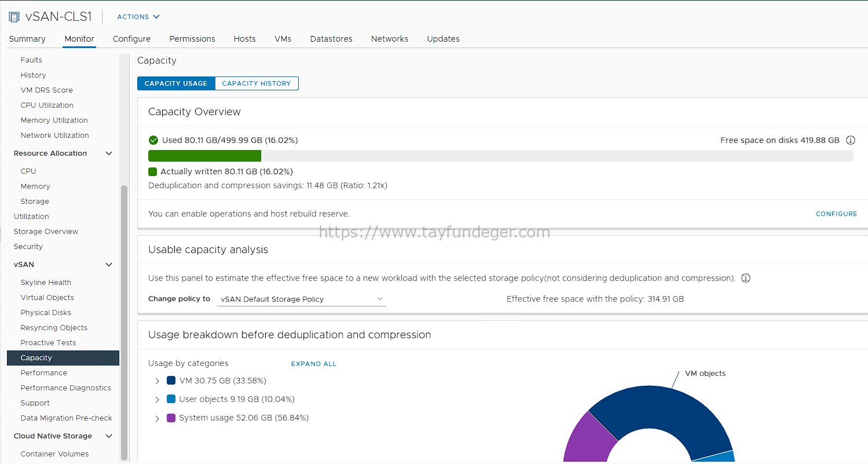The height and width of the screenshot is (464, 868).
Task: Open the Updates tab
Action: click(444, 39)
